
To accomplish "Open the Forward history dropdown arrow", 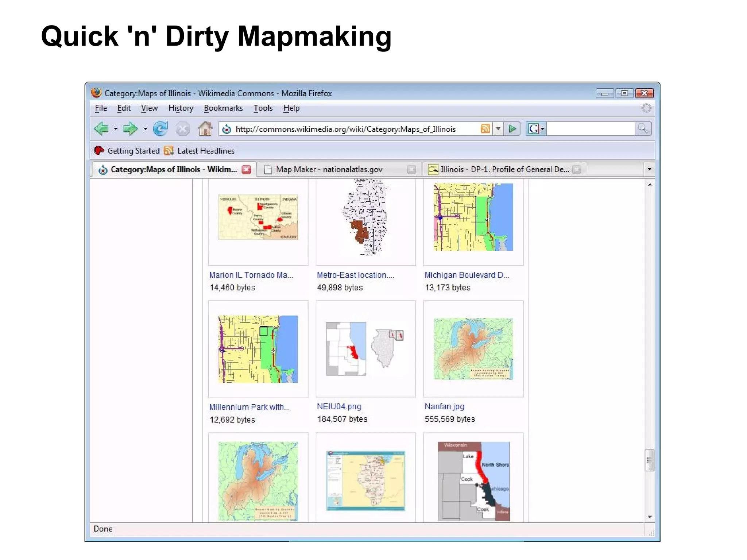I will (x=145, y=129).
